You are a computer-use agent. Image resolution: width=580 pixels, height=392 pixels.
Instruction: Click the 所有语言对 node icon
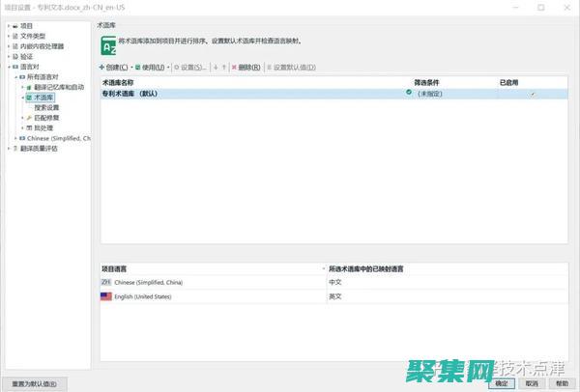22,77
